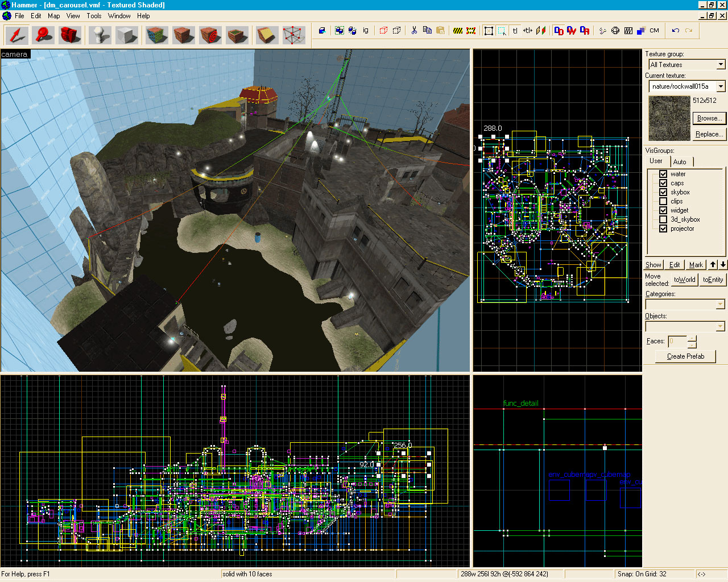The width and height of the screenshot is (728, 582).
Task: Select the Camera tool
Action: click(69, 34)
